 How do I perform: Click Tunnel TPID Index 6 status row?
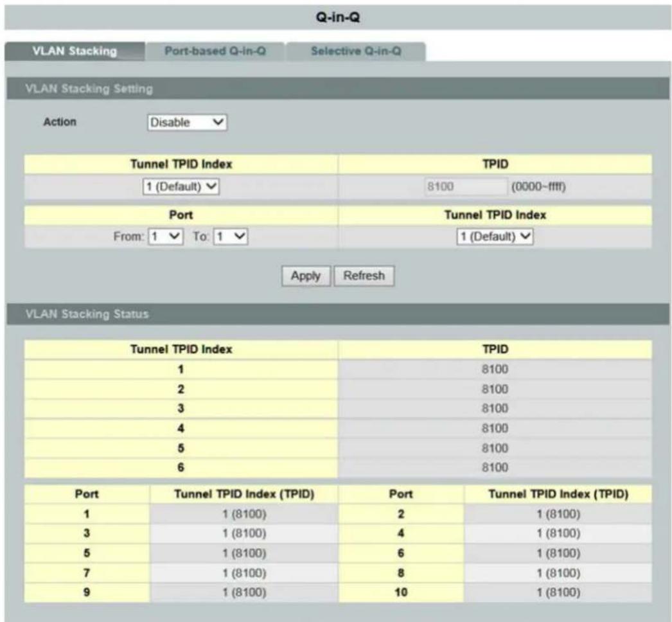[338, 468]
